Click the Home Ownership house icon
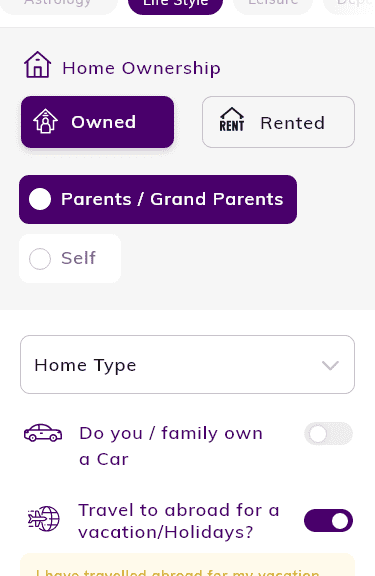375x576 pixels. [x=37, y=65]
